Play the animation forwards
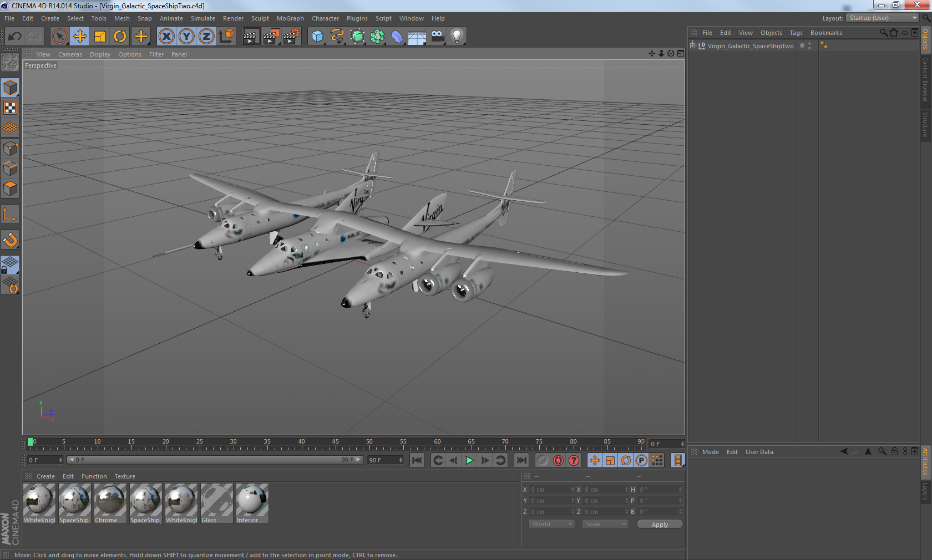Screen dimensions: 932x560 click(x=469, y=460)
